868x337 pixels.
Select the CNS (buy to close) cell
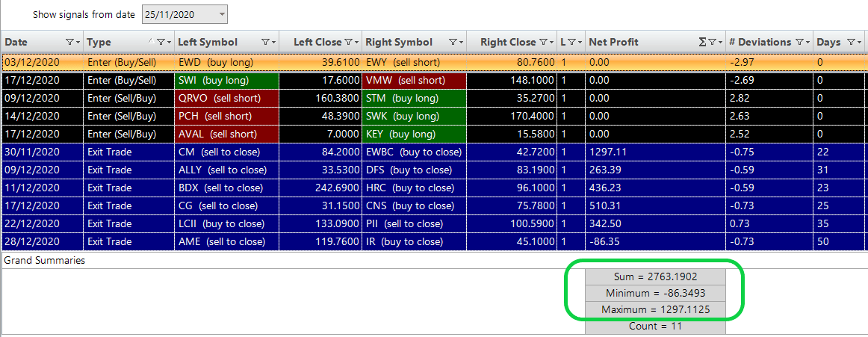414,205
